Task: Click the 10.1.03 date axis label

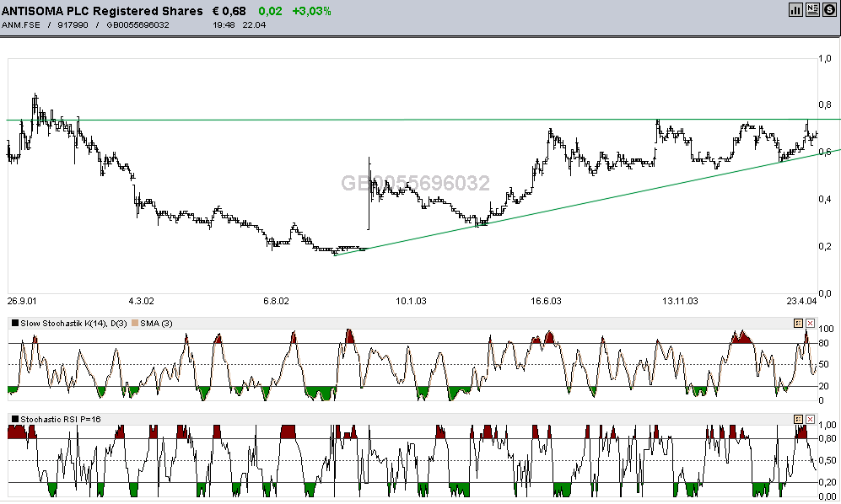Action: coord(411,301)
